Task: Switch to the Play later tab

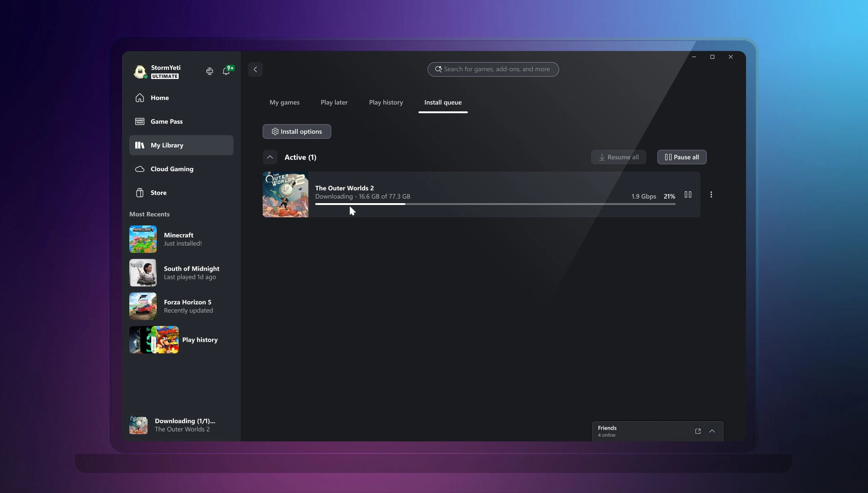Action: 333,102
